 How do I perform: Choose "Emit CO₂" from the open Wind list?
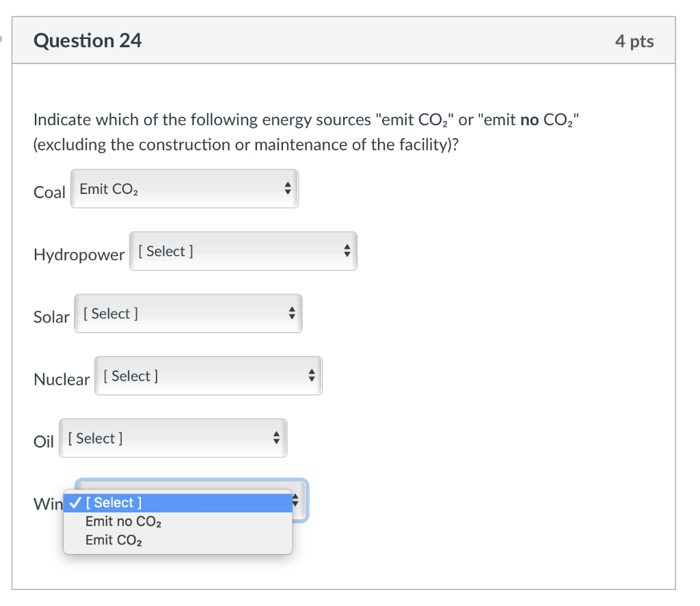[113, 540]
